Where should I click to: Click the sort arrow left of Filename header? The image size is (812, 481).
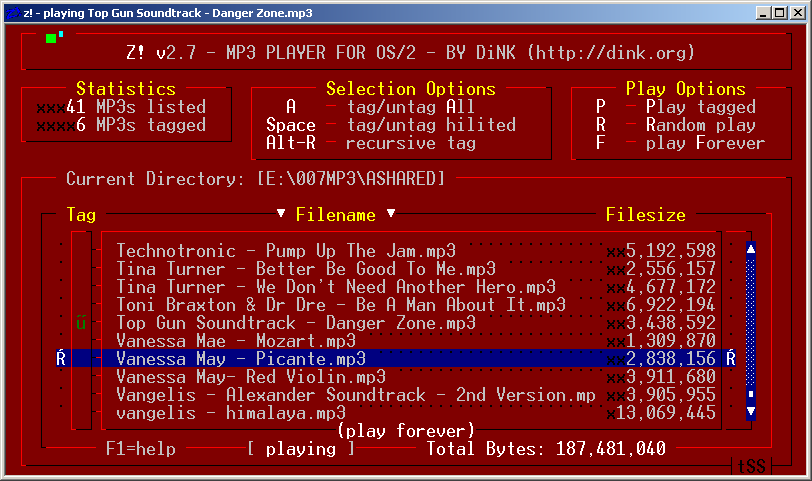tap(281, 214)
